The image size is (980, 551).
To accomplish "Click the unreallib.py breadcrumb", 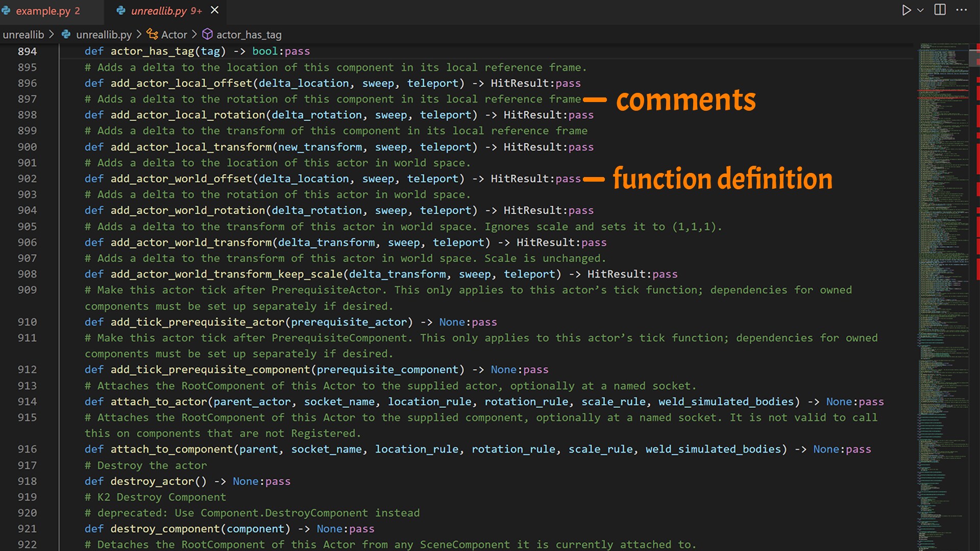I will tap(104, 35).
